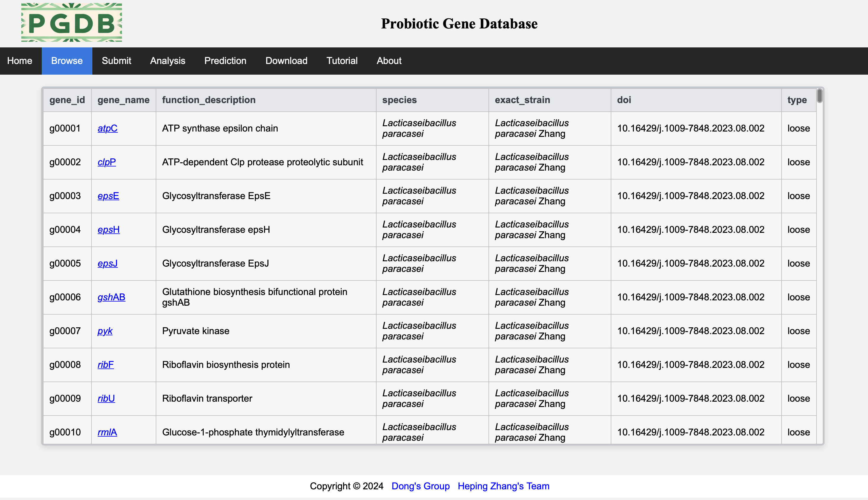
Task: Open the Home menu item
Action: click(x=20, y=61)
